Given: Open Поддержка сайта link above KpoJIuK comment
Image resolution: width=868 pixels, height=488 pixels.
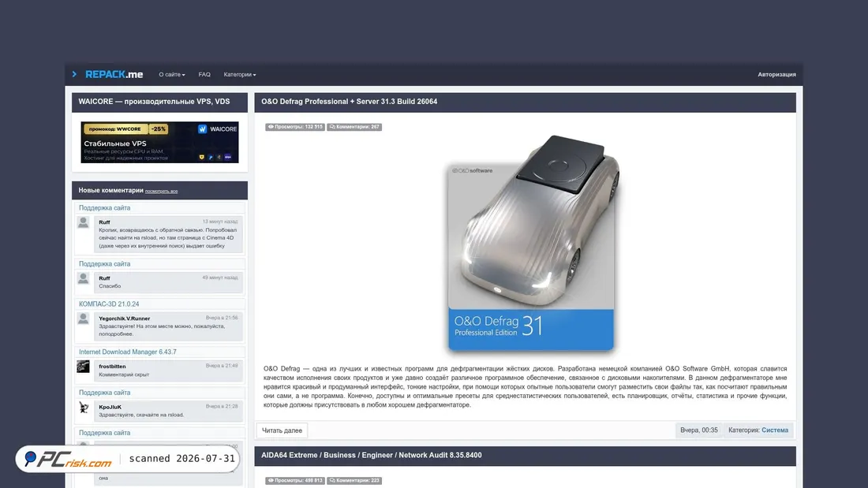Looking at the screenshot, I should coord(105,393).
